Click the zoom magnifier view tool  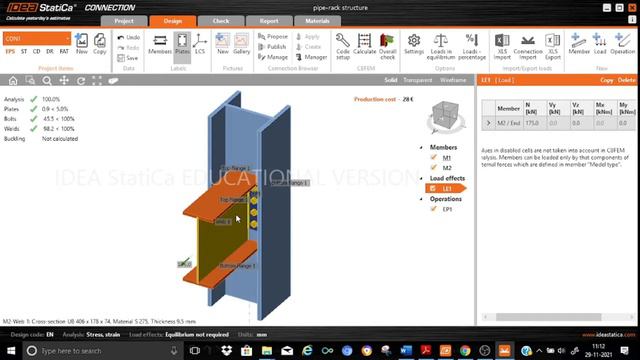(x=47, y=80)
